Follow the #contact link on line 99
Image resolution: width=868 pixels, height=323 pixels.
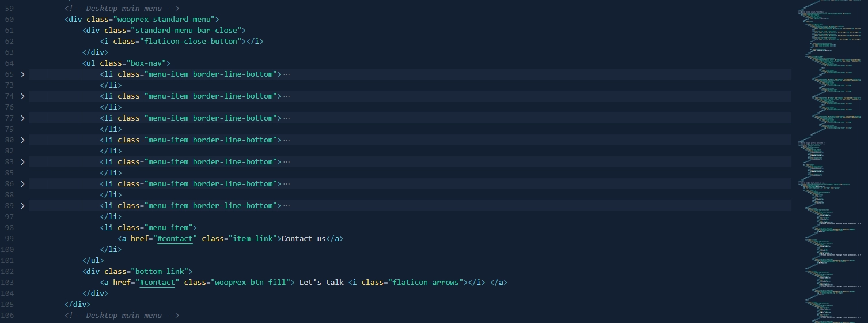click(x=175, y=239)
